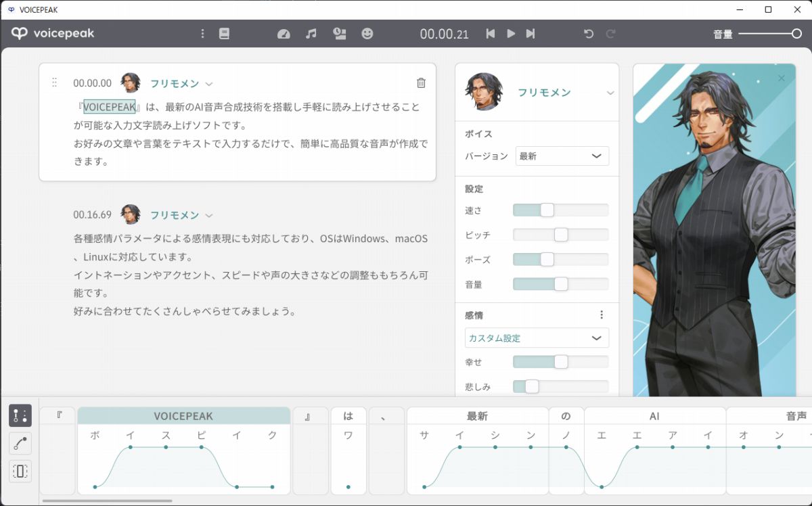Select the VOICEPEAK word segment header
This screenshot has width=812, height=506.
(x=183, y=416)
